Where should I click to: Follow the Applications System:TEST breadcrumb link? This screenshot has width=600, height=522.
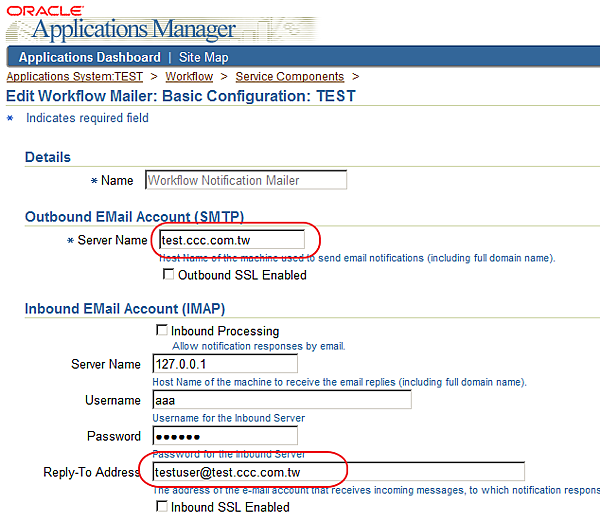75,77
